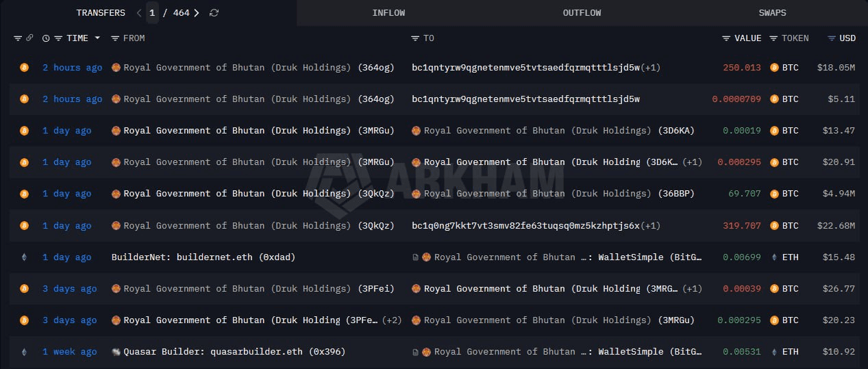This screenshot has width=868, height=369.
Task: Expand (+2) senders on $20.23 row
Action: point(392,320)
